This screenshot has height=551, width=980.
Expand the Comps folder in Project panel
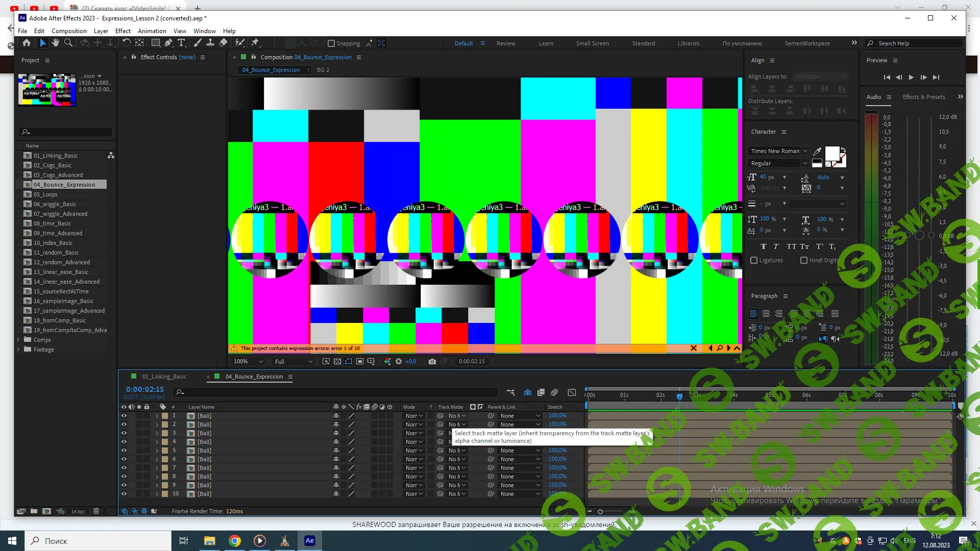(19, 340)
